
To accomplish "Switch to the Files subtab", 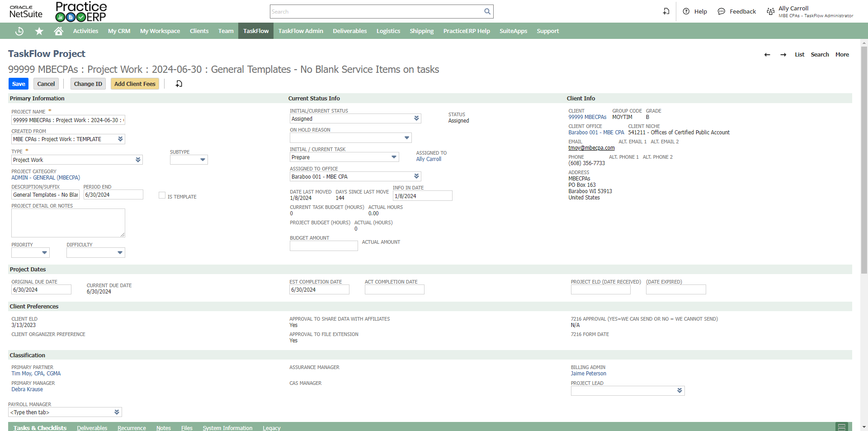I will (187, 428).
